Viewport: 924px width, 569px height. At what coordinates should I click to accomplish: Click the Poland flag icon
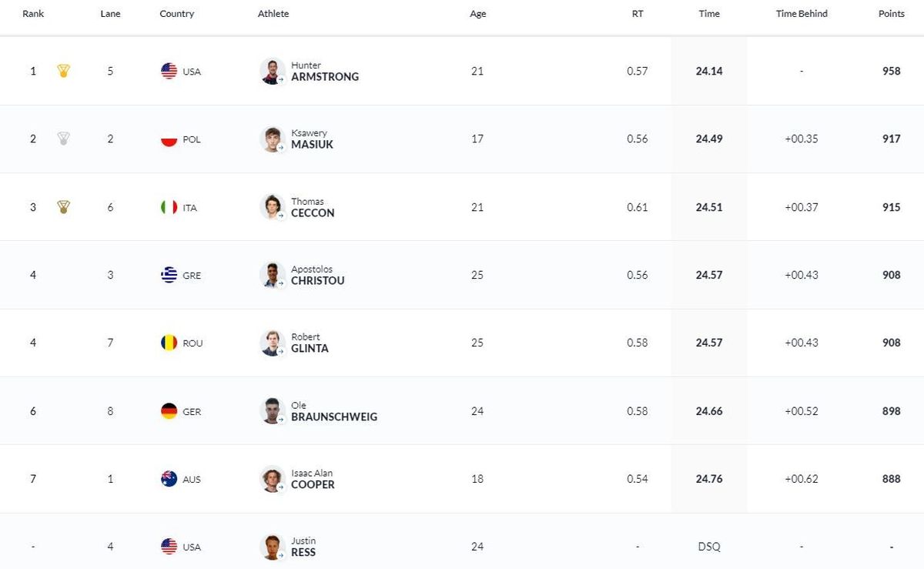169,139
